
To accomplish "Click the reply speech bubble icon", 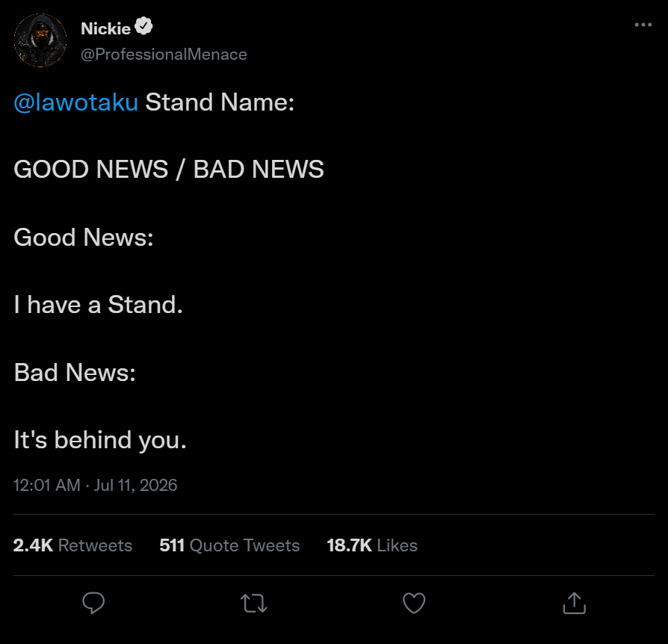I will pyautogui.click(x=93, y=603).
